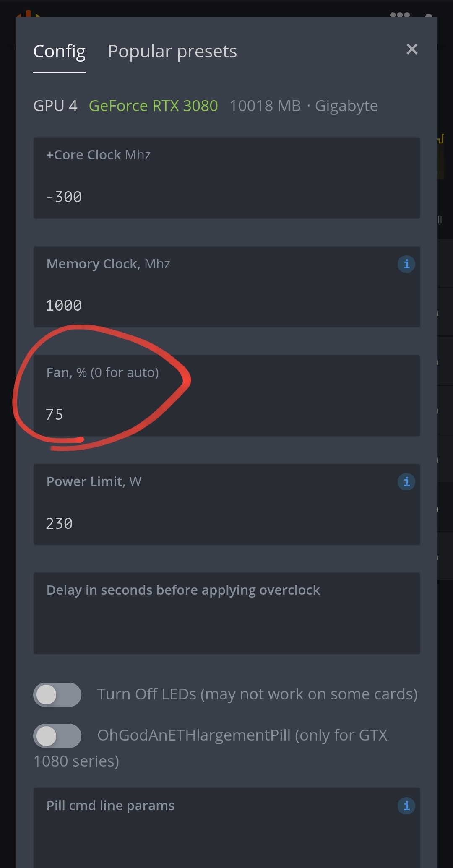
Task: Open the dots menu icon behind the dialog
Action: coord(400,14)
